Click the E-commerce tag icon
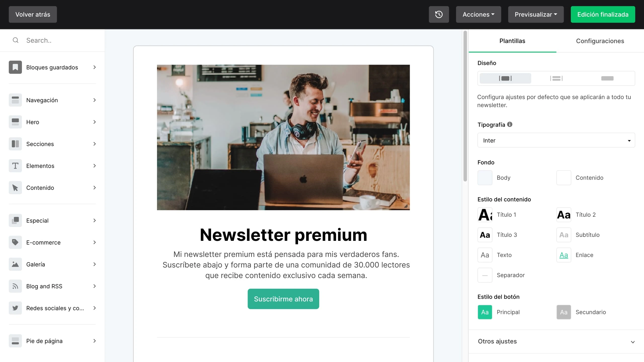The height and width of the screenshot is (362, 644). pyautogui.click(x=15, y=242)
